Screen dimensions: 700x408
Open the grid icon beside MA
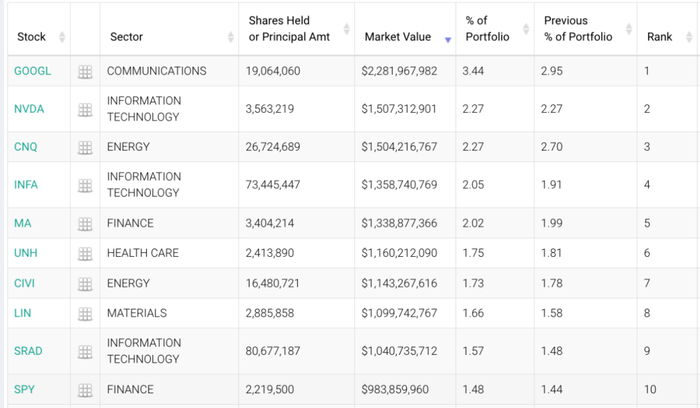[85, 223]
